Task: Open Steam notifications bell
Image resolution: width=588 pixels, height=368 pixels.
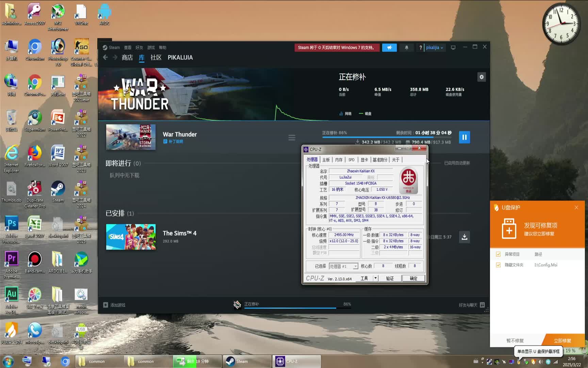Action: tap(406, 48)
